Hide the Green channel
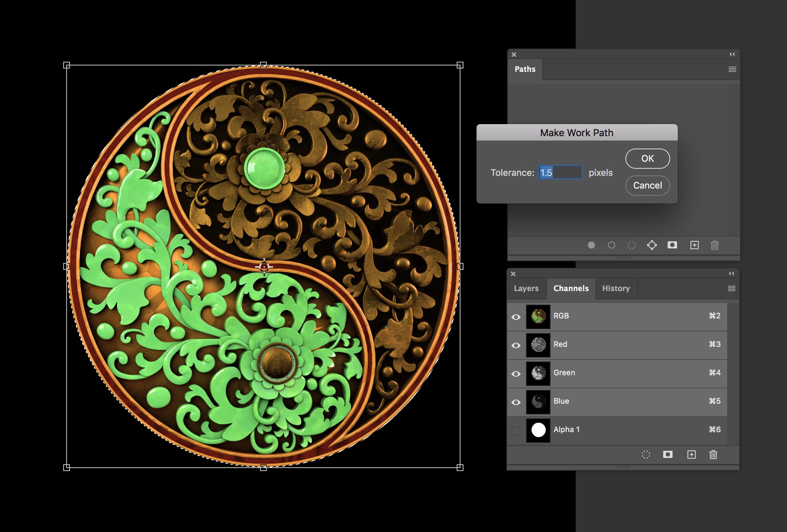The height and width of the screenshot is (532, 787). coord(516,374)
